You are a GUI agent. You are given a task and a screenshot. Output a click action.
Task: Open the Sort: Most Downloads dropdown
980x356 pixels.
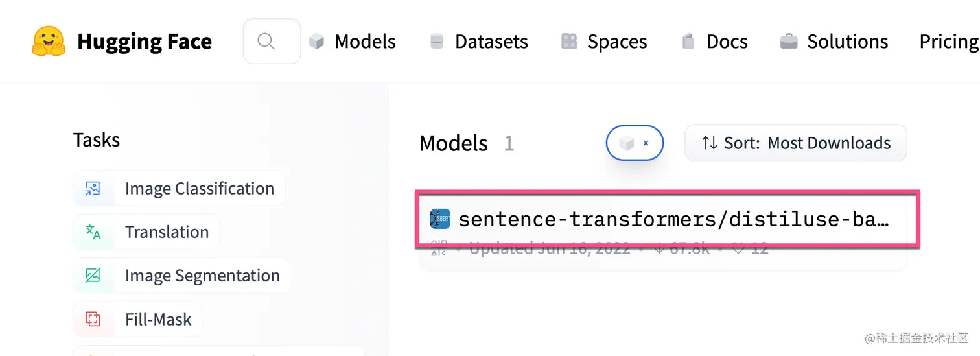coord(795,143)
